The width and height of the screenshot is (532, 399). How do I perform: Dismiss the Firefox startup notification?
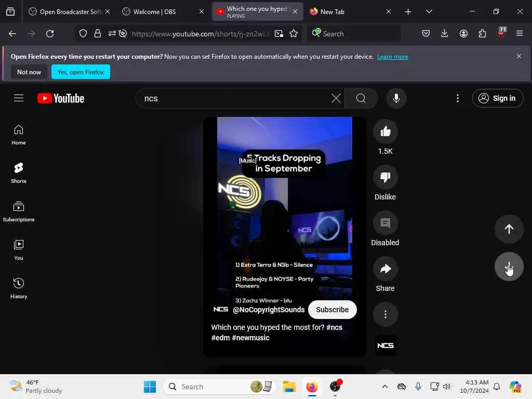point(519,56)
